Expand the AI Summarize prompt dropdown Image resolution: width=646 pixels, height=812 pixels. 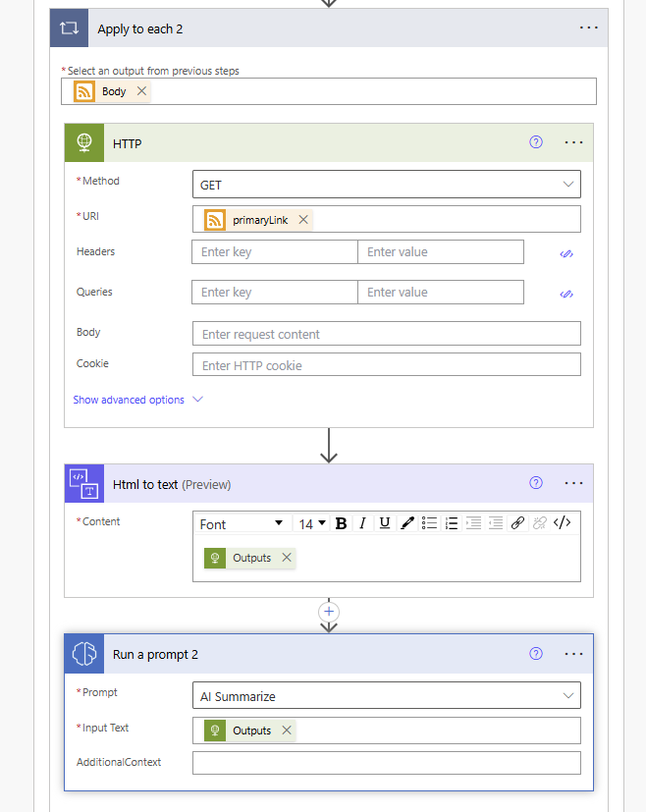point(386,695)
